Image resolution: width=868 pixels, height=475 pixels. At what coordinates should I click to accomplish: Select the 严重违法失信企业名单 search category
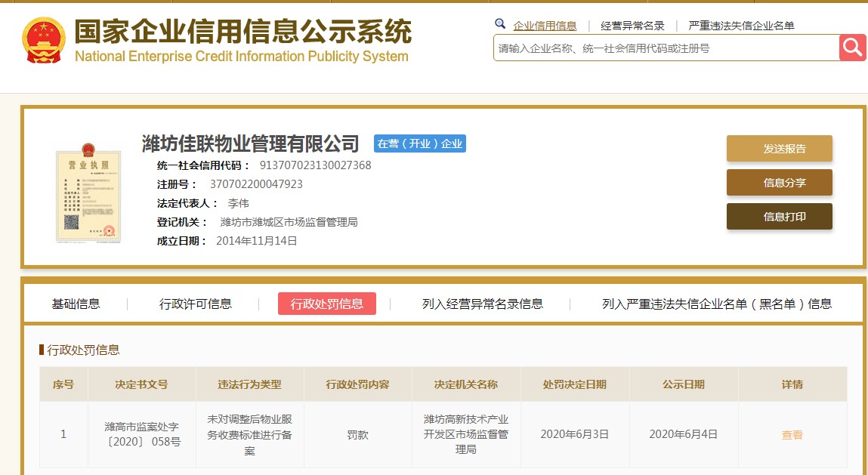(741, 26)
